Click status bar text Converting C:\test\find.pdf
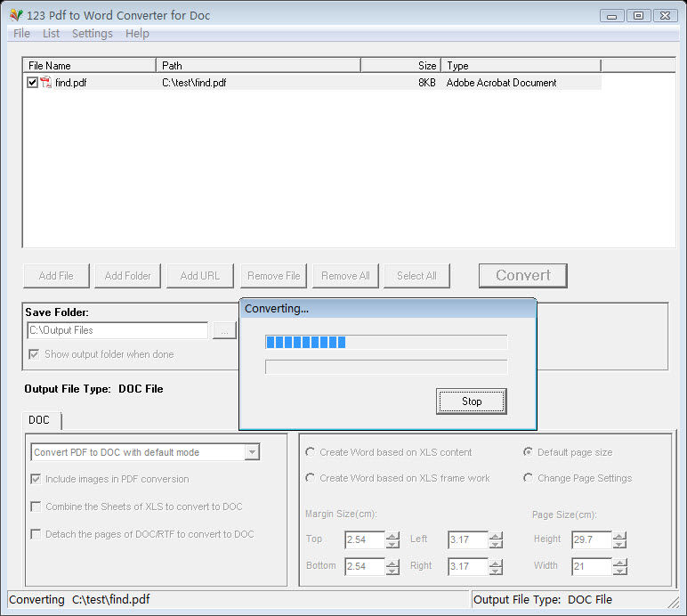 tap(79, 599)
